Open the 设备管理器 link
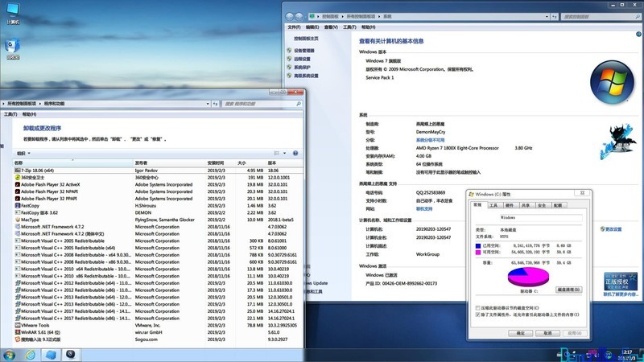The height and width of the screenshot is (362, 644). (304, 51)
